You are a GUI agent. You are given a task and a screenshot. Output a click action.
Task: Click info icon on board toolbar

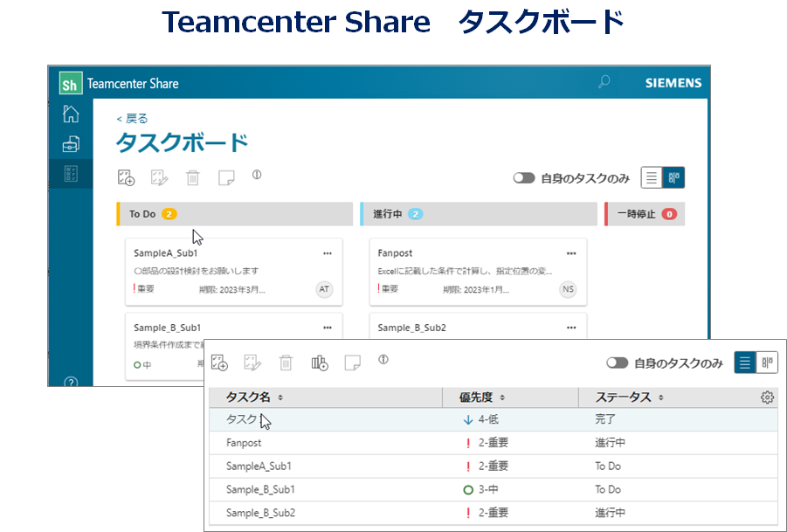[257, 175]
